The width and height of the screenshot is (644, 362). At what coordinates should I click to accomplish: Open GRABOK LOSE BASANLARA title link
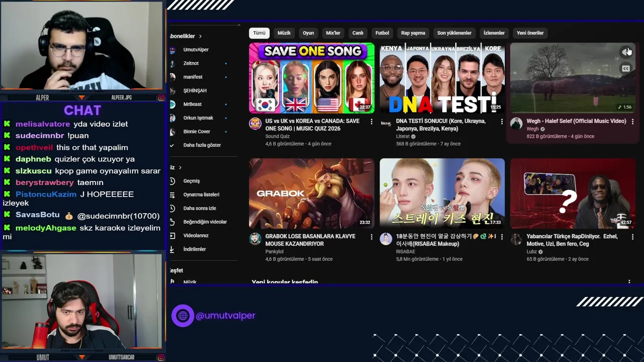pyautogui.click(x=310, y=240)
